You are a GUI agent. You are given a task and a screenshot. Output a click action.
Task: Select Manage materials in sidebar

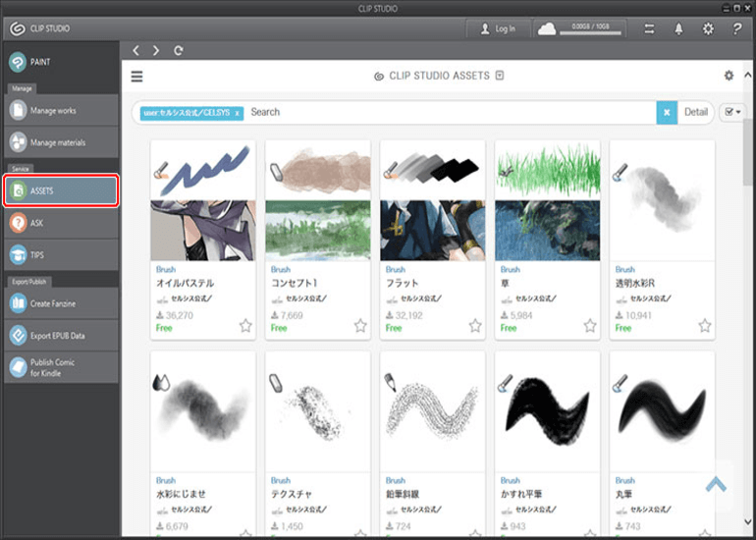click(x=60, y=142)
